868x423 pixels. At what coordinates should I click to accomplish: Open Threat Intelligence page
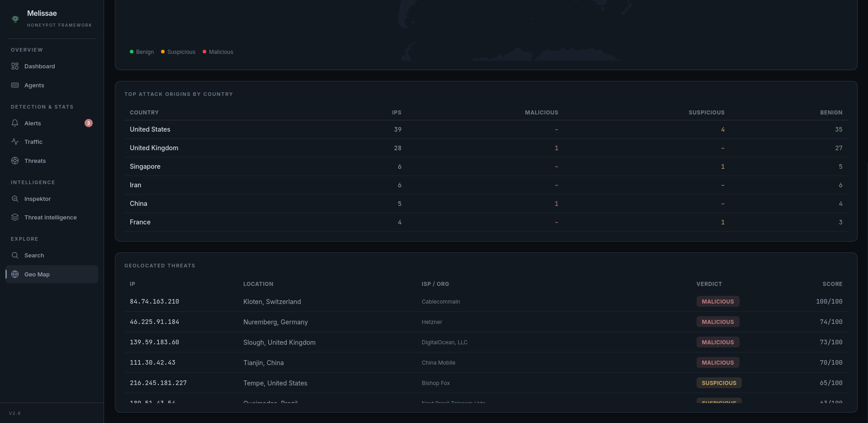[52, 217]
